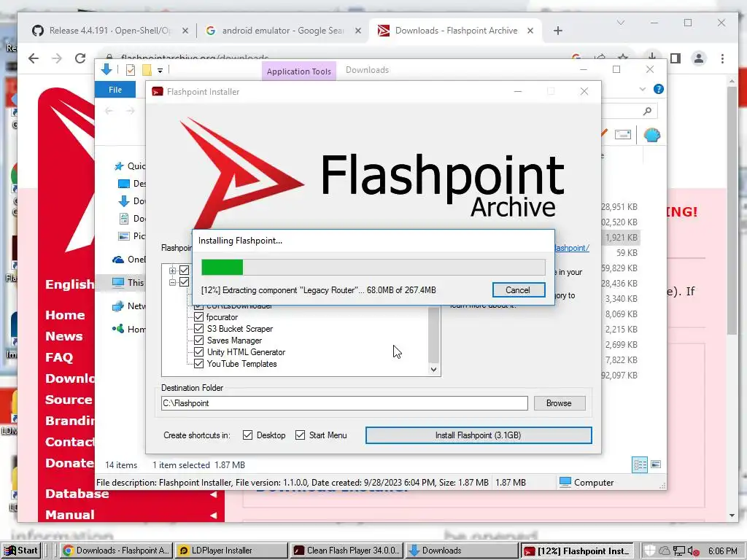Disable the Desktop shortcut checkbox
This screenshot has height=560, width=747.
pyautogui.click(x=247, y=435)
